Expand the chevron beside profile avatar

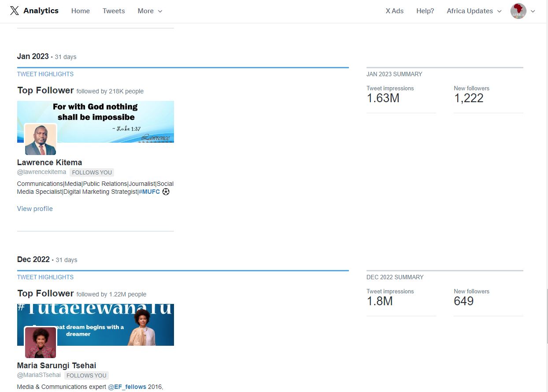point(533,11)
